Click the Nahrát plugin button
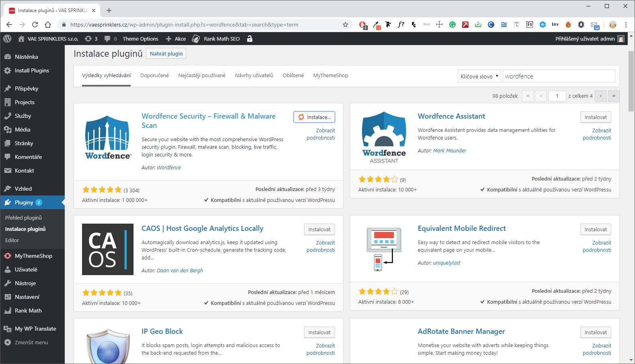 click(166, 53)
